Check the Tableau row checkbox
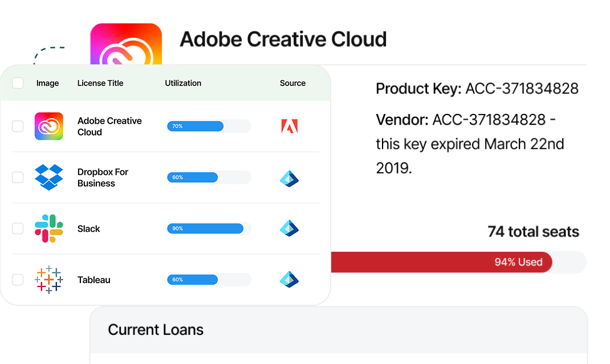Screen dimensions: 610x364 click(x=18, y=280)
